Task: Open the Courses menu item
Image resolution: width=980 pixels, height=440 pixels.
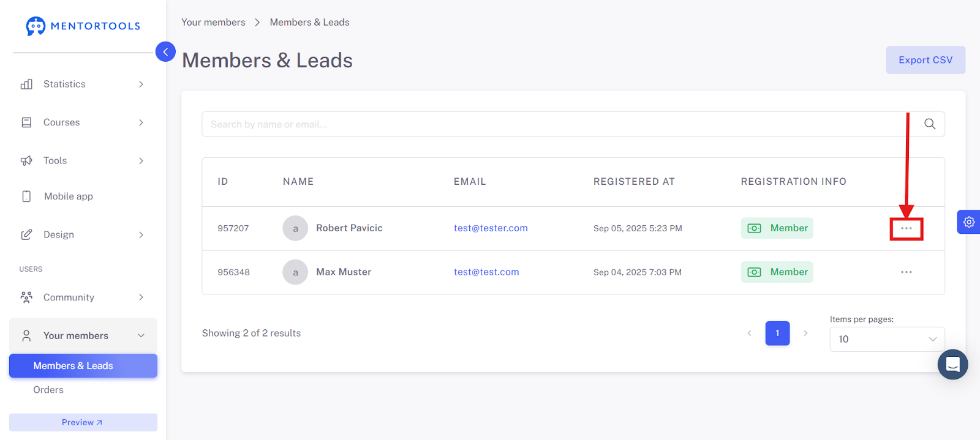Action: pyautogui.click(x=83, y=122)
